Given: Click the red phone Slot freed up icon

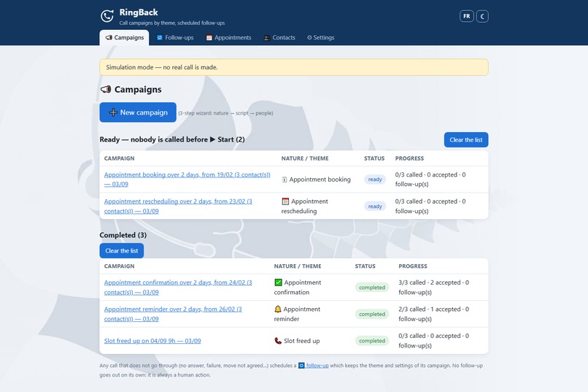Looking at the screenshot, I should (x=278, y=341).
